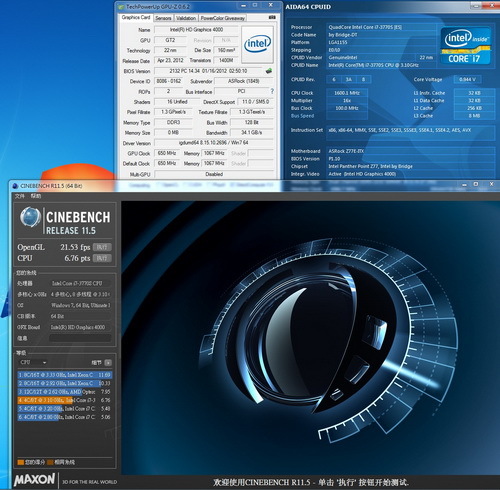Click the Intel logo in GPU-Z
The height and width of the screenshot is (490, 500).
point(257,44)
